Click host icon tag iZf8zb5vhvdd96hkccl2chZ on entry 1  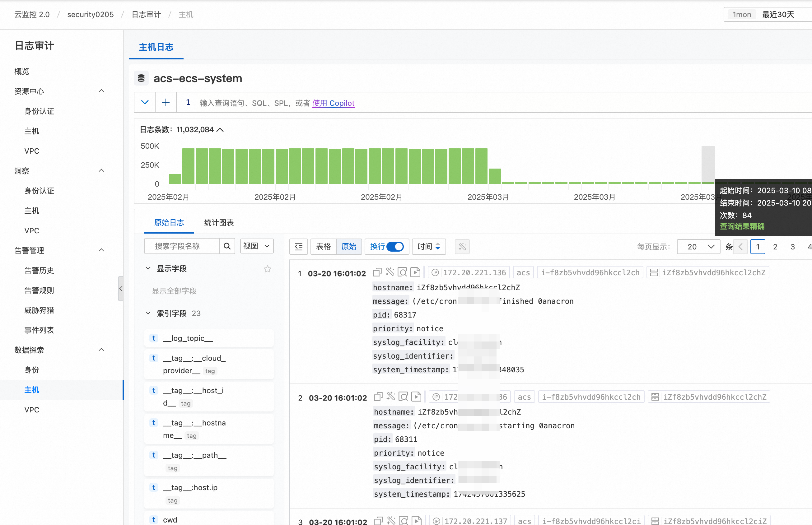click(x=708, y=273)
